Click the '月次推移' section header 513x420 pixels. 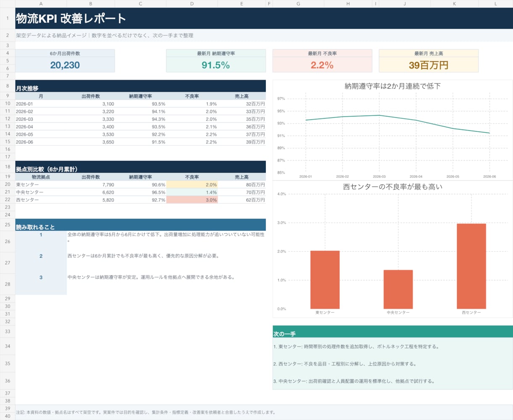(x=140, y=86)
